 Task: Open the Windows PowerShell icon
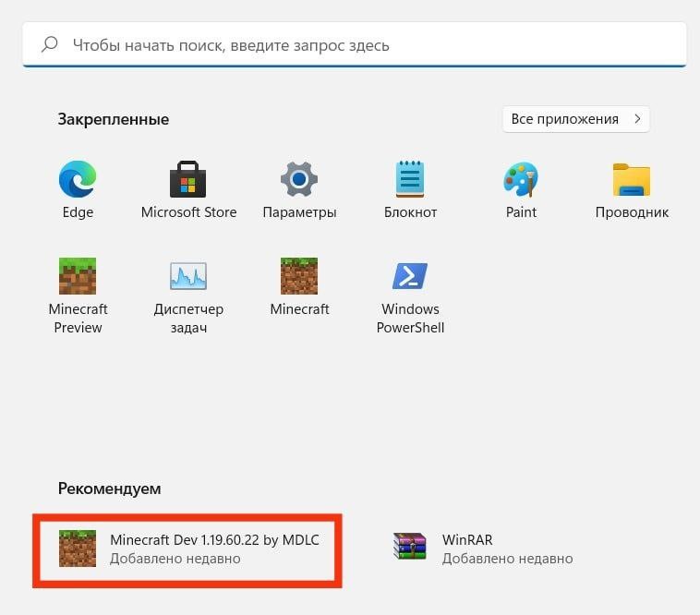[410, 276]
